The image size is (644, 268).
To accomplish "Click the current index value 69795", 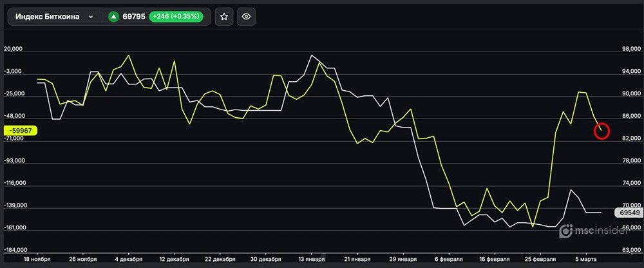I will pyautogui.click(x=134, y=17).
